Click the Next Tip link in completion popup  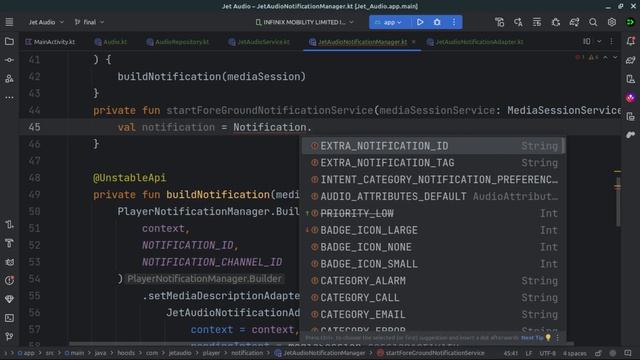pos(532,338)
